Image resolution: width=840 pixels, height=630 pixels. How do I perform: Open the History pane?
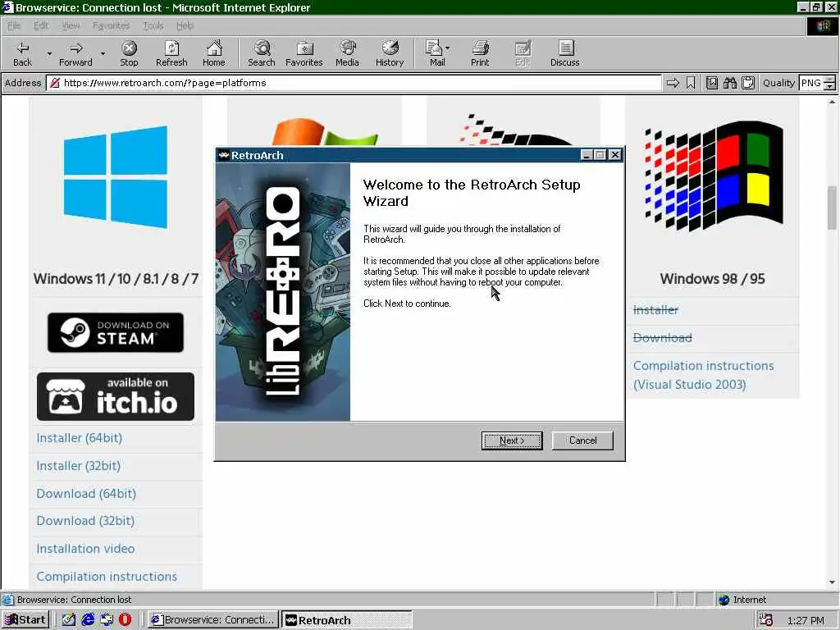pos(390,53)
